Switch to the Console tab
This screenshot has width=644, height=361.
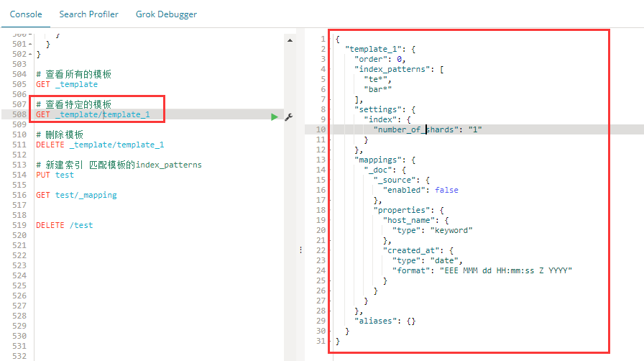(x=26, y=14)
